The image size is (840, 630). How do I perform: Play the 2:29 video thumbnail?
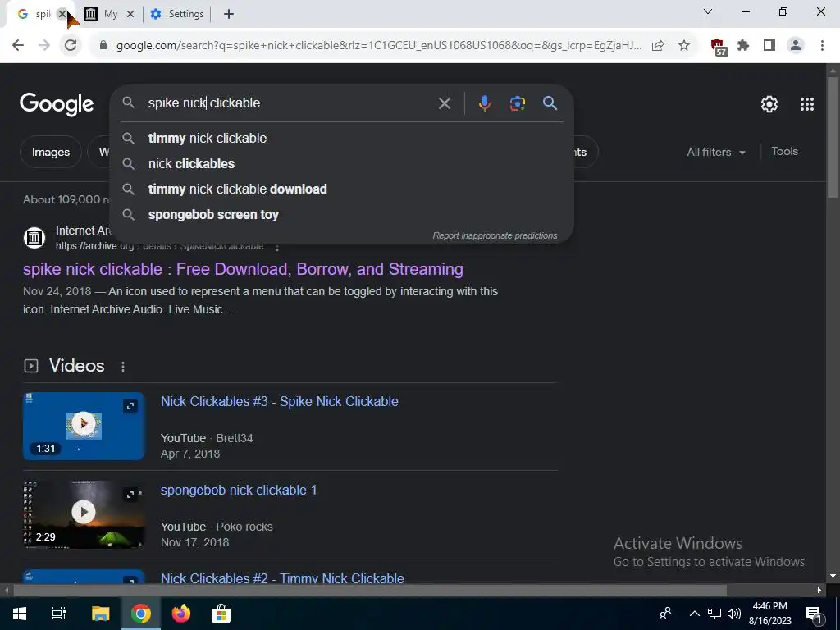pyautogui.click(x=84, y=514)
